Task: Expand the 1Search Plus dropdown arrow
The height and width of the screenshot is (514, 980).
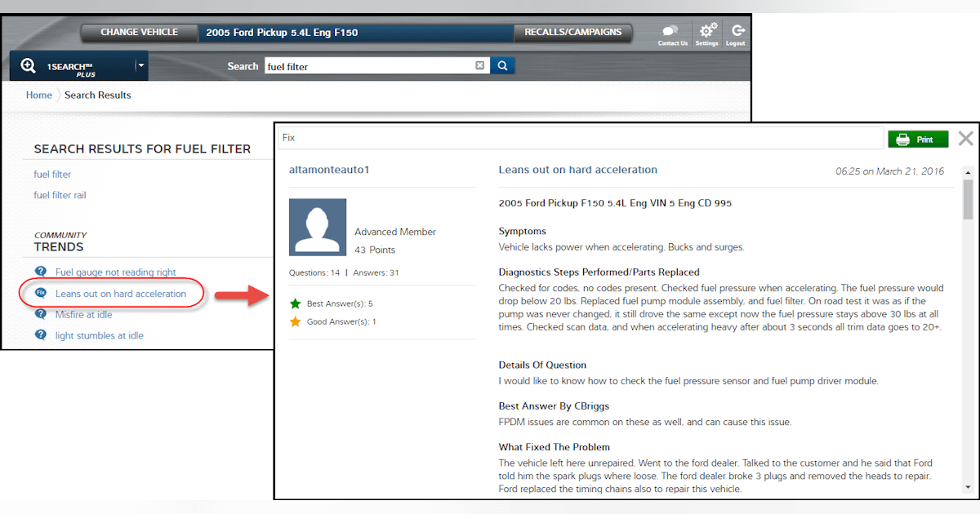Action: pyautogui.click(x=140, y=66)
